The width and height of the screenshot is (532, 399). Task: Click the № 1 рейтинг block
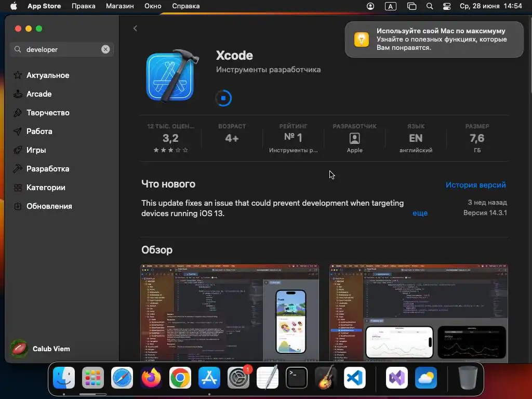[293, 138]
